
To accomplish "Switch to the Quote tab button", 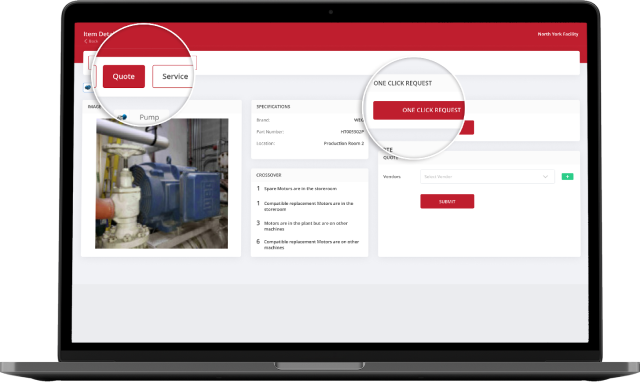I will point(124,76).
